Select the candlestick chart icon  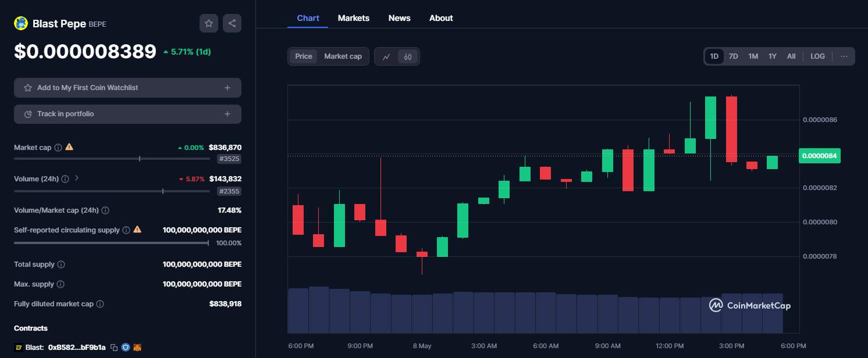tap(407, 56)
